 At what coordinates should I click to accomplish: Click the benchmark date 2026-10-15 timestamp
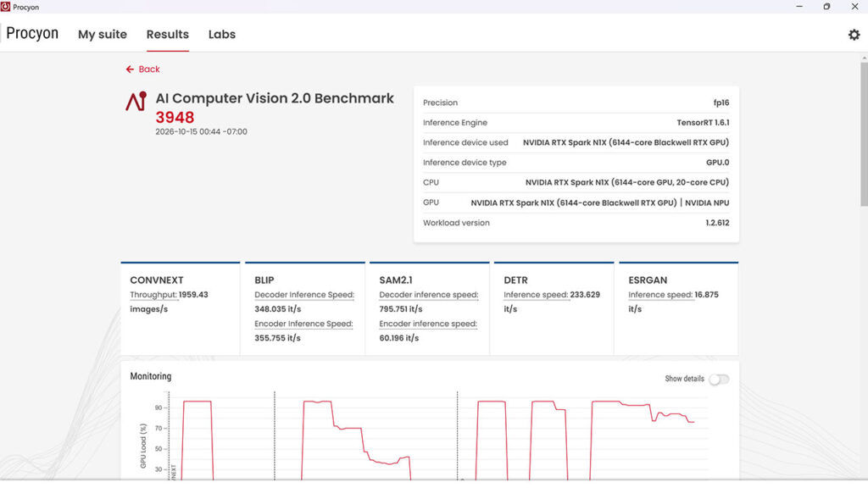[x=202, y=131]
